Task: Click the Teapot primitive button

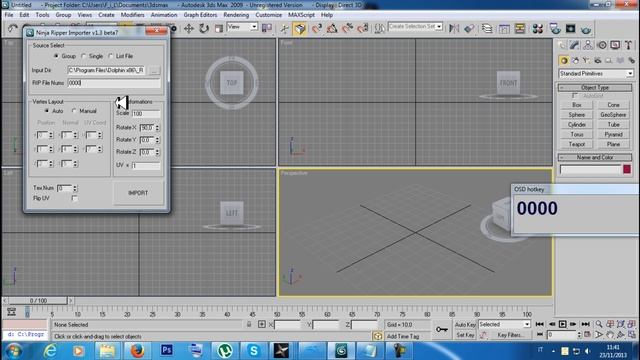Action: click(x=577, y=144)
